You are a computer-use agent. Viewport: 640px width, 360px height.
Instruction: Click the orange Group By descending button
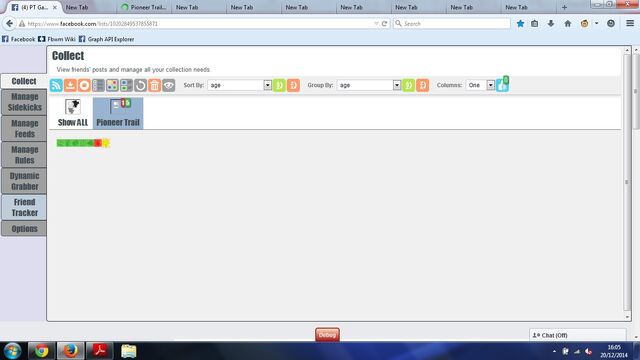[x=422, y=85]
